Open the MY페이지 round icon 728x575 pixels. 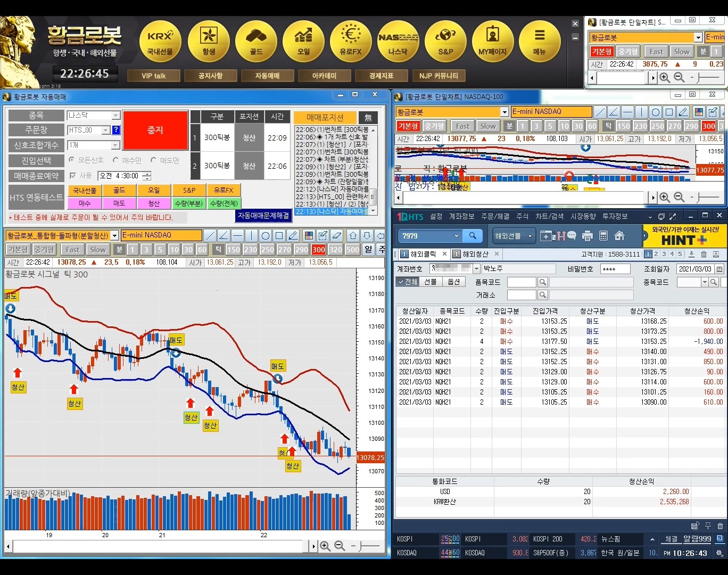[x=493, y=42]
